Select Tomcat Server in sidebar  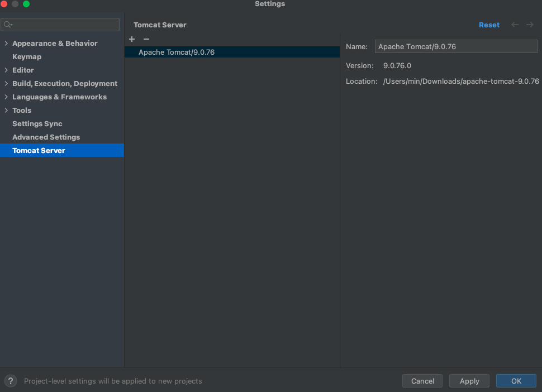tap(62, 150)
